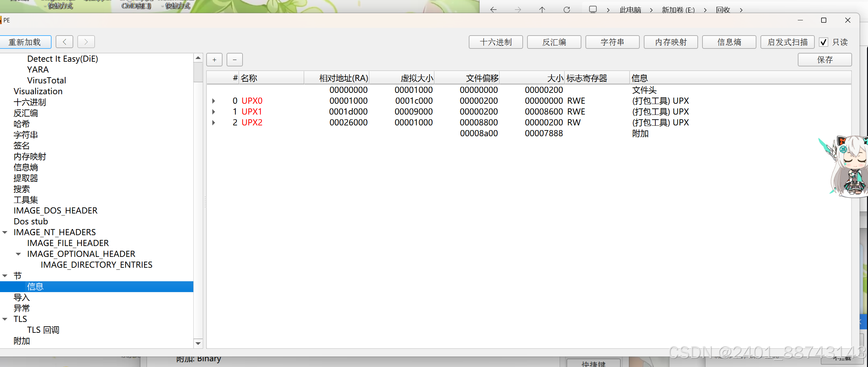Expand the UPX2 section row
868x367 pixels.
pos(214,123)
